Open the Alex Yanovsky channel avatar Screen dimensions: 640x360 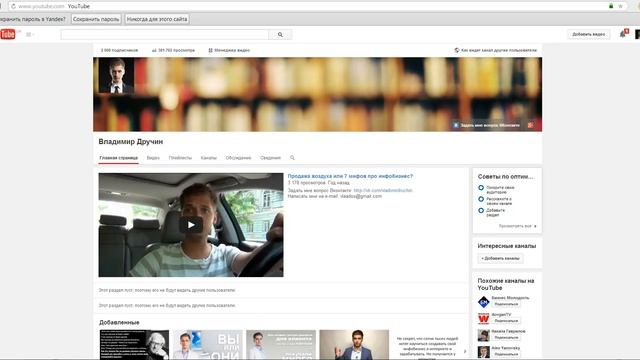(x=484, y=352)
